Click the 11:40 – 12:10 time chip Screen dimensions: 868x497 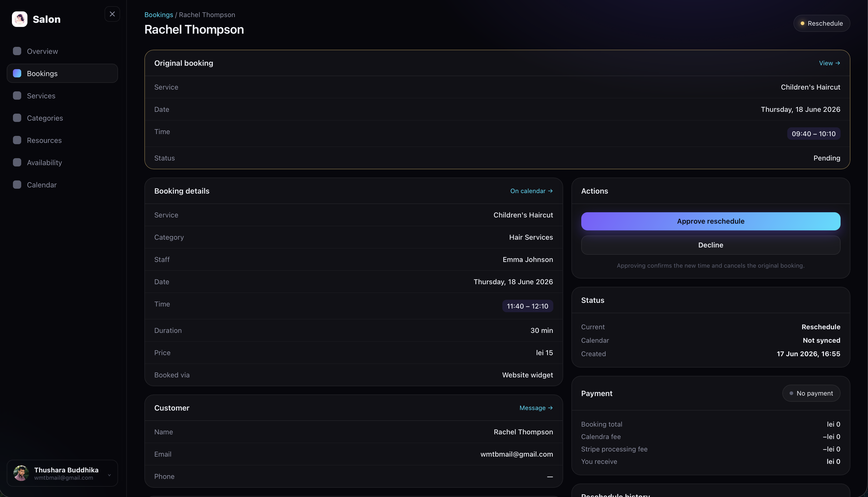527,306
